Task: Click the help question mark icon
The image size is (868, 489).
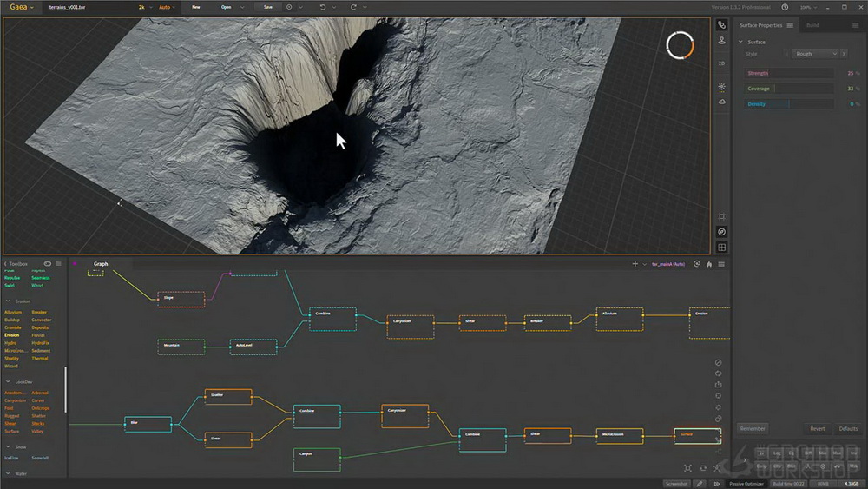Action: pos(785,7)
